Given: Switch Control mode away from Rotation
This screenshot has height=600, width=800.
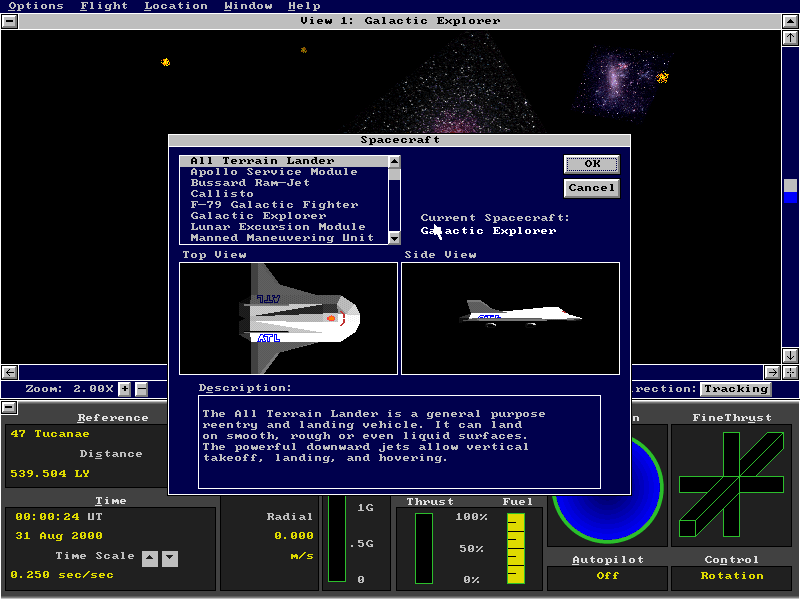Looking at the screenshot, I should (x=731, y=576).
